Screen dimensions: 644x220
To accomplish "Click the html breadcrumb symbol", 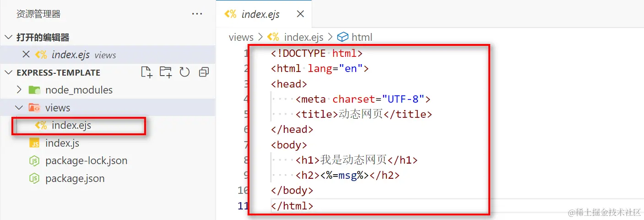I will (362, 37).
